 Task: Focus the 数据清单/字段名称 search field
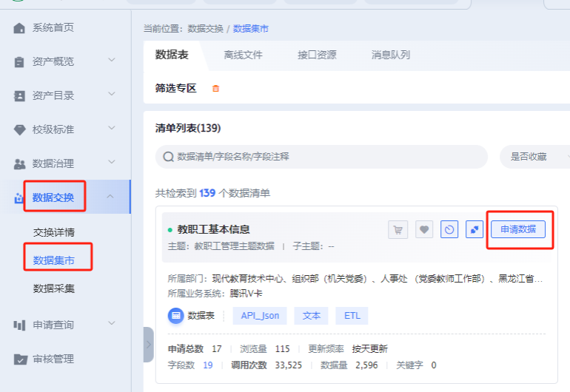(321, 157)
